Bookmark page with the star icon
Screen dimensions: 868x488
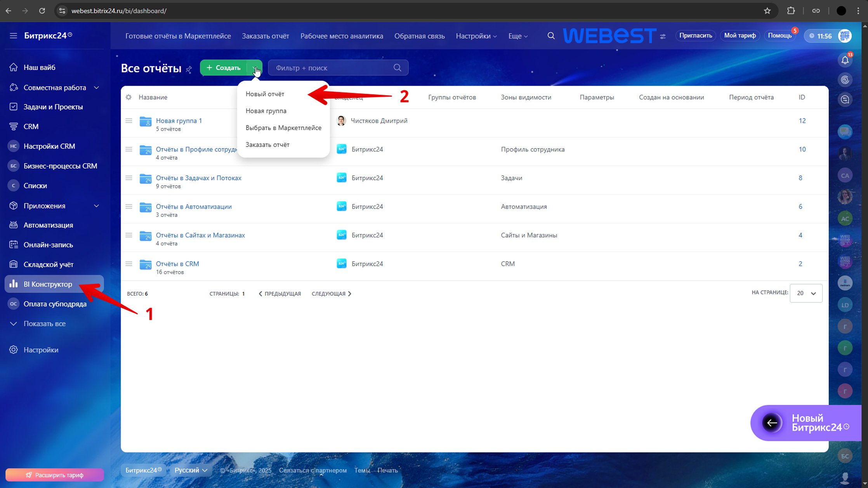click(767, 11)
